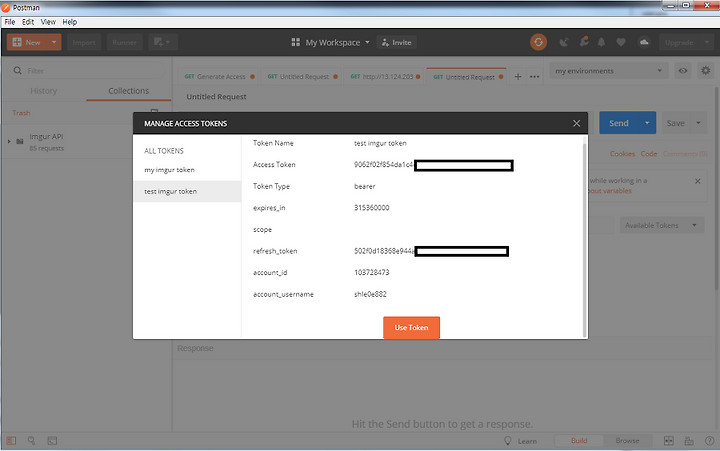Open the Help menu
The height and width of the screenshot is (451, 720).
point(70,22)
